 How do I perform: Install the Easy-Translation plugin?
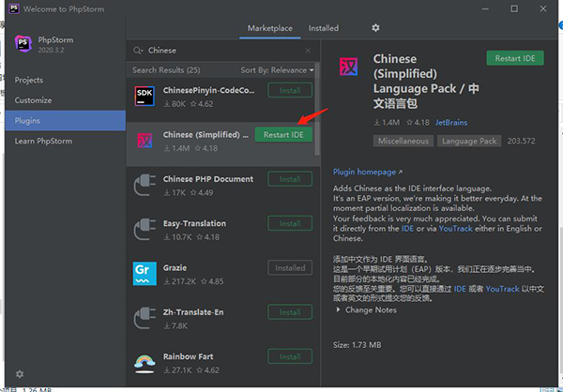(290, 223)
